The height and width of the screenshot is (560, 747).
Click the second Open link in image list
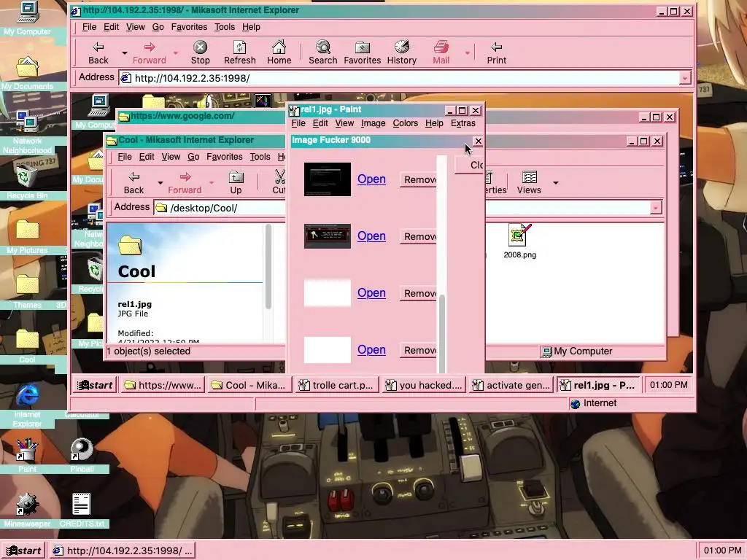coord(371,236)
